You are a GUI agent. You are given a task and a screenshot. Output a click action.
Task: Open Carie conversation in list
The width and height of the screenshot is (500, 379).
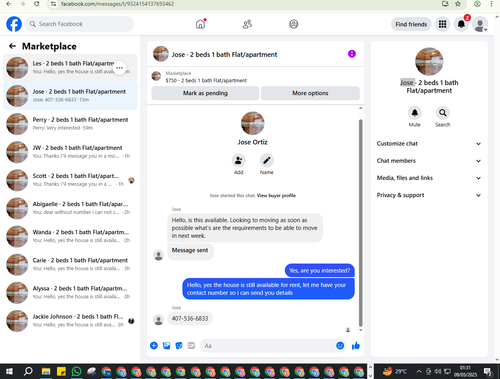pyautogui.click(x=70, y=264)
